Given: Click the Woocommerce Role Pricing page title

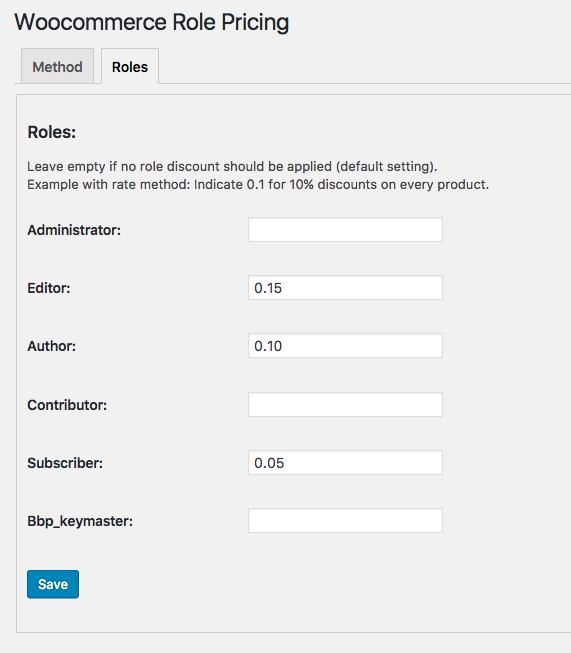Looking at the screenshot, I should point(152,22).
